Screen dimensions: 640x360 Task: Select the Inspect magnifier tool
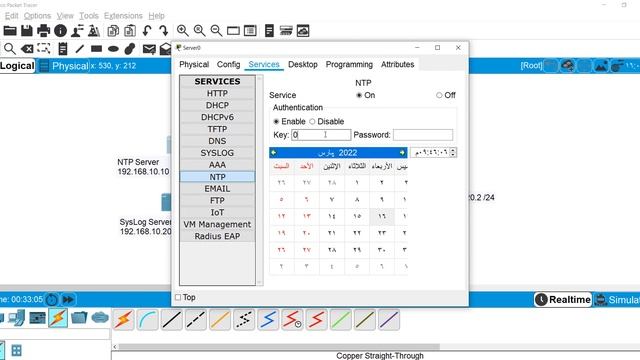coord(10,49)
